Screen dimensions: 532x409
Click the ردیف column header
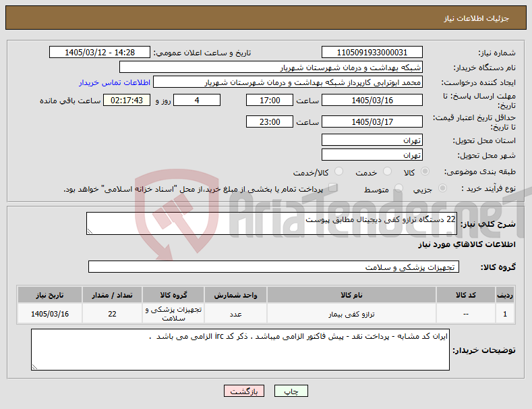pyautogui.click(x=505, y=295)
